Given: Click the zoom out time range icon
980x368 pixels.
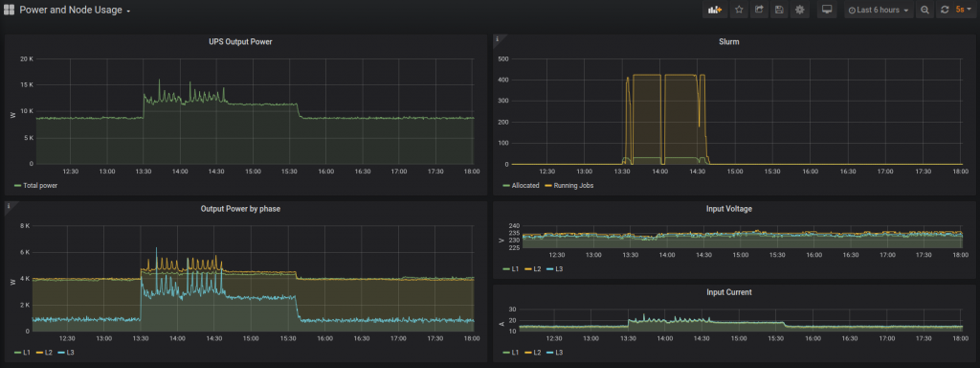Looking at the screenshot, I should tap(924, 10).
